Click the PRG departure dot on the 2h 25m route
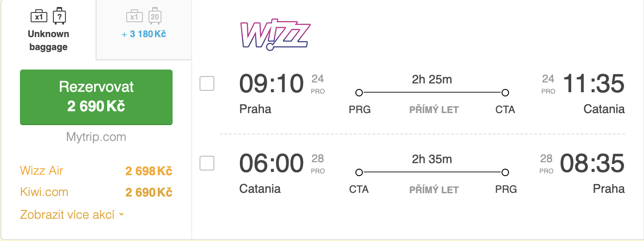This screenshot has height=241, width=644. point(359,93)
